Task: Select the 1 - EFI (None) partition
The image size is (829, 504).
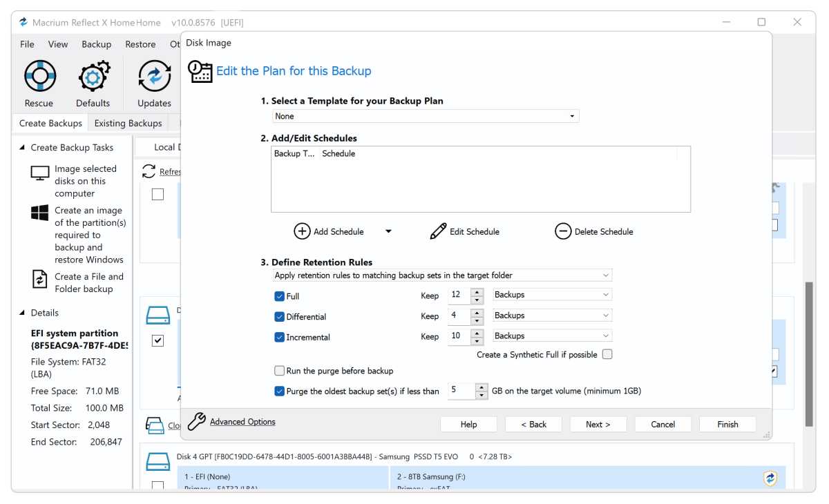Action: (x=283, y=478)
